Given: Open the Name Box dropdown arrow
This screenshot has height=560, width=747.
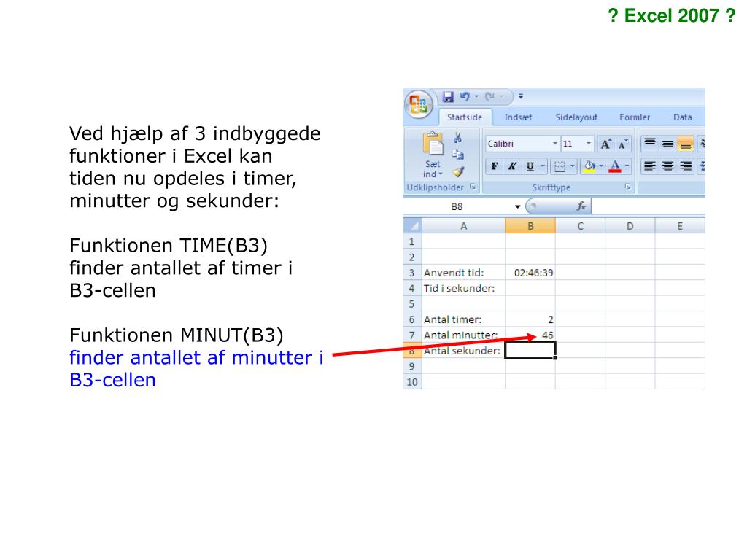Looking at the screenshot, I should coord(517,206).
